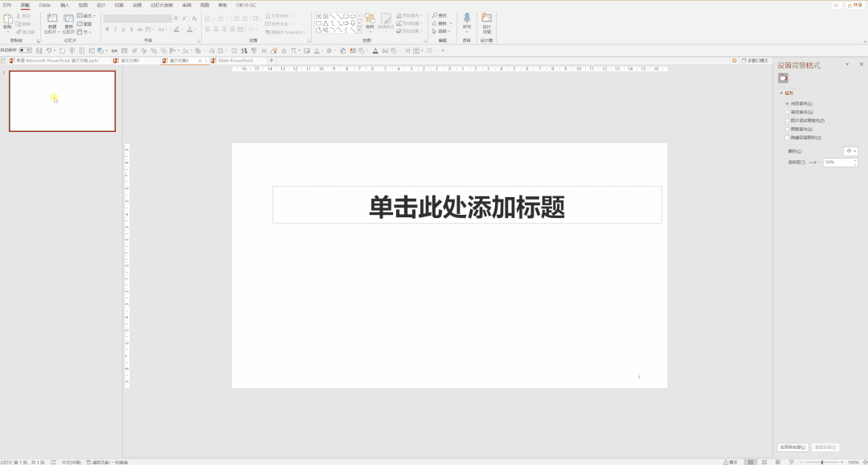Toggle italic text formatting

click(115, 30)
